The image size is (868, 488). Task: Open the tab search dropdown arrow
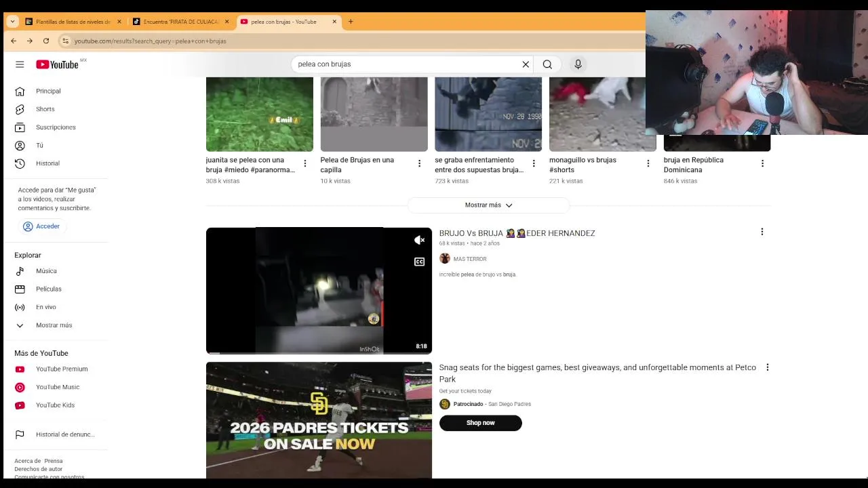12,22
